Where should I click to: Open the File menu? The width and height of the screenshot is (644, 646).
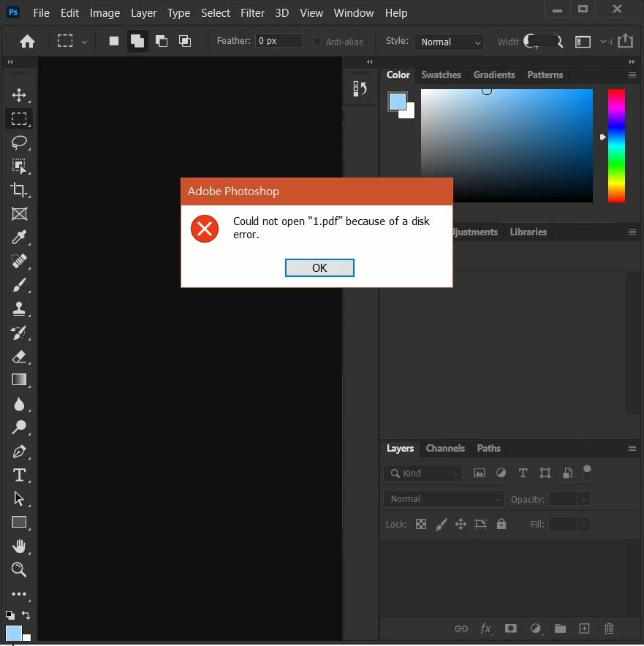coord(41,12)
